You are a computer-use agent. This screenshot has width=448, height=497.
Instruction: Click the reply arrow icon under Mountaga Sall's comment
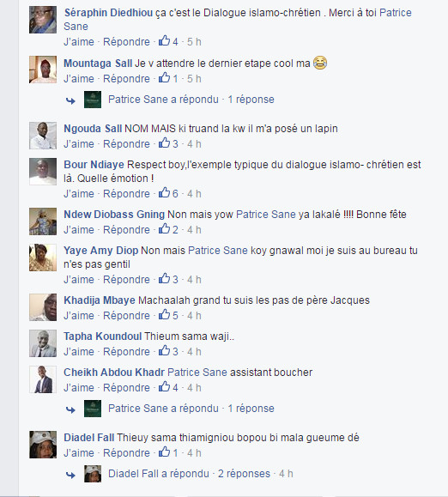tap(70, 100)
